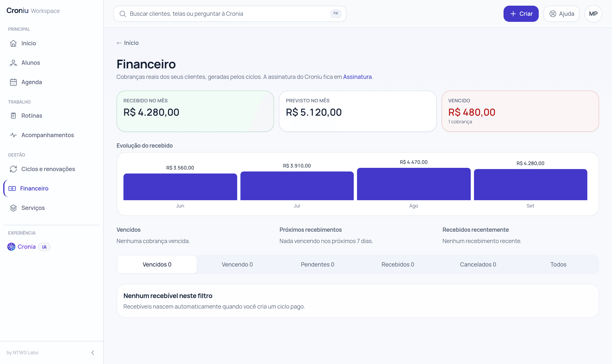Image resolution: width=612 pixels, height=364 pixels.
Task: Click the Recebido no mês card
Action: 195,111
